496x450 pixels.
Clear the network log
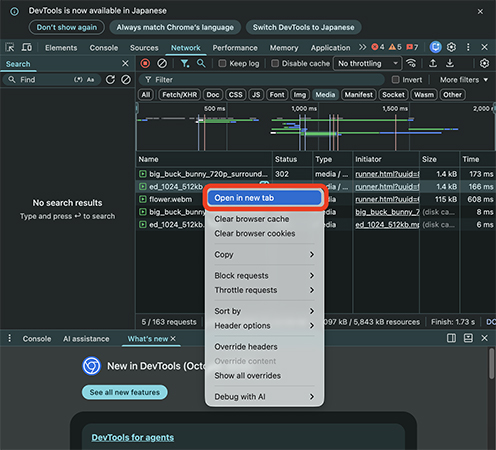tap(162, 63)
